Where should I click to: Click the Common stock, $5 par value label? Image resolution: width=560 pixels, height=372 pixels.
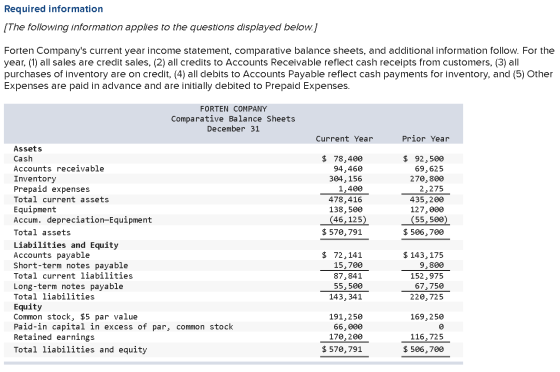point(75,317)
